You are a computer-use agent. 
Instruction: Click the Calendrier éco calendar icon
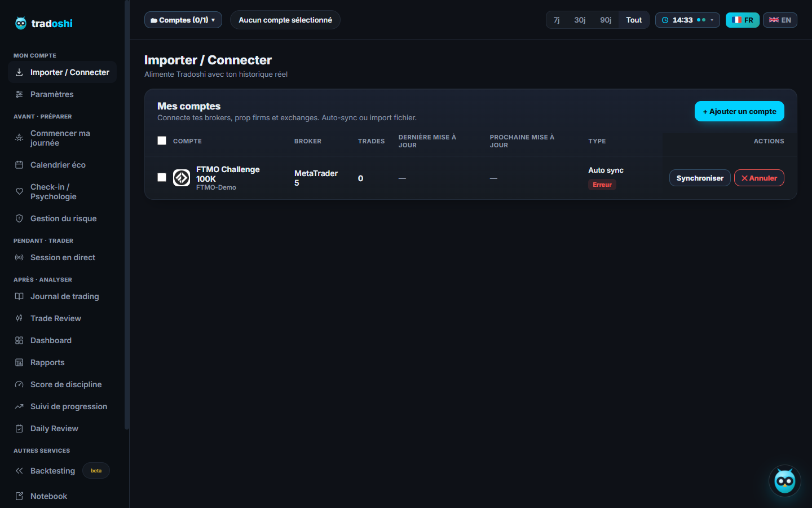pyautogui.click(x=19, y=165)
